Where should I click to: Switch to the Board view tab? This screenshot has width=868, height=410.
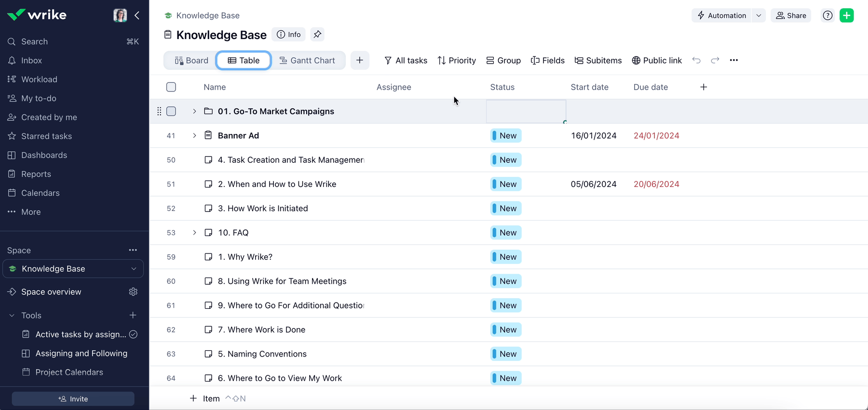pos(191,60)
